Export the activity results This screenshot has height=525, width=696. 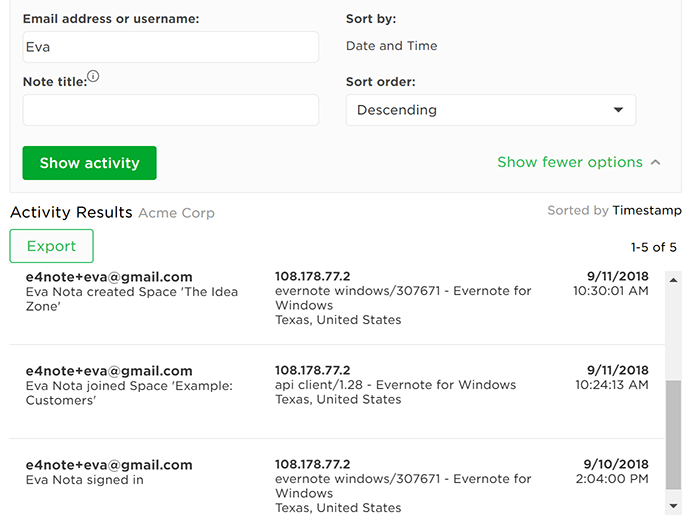click(51, 246)
